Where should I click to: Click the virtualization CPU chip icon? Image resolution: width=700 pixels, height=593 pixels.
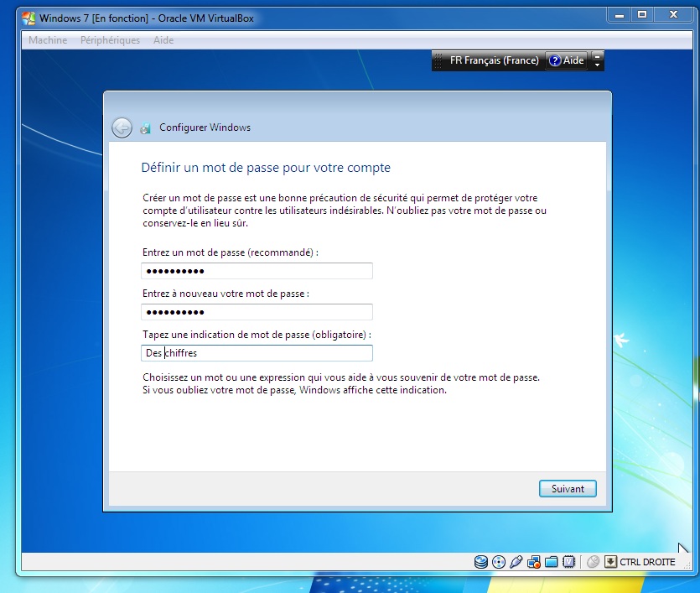pyautogui.click(x=568, y=562)
